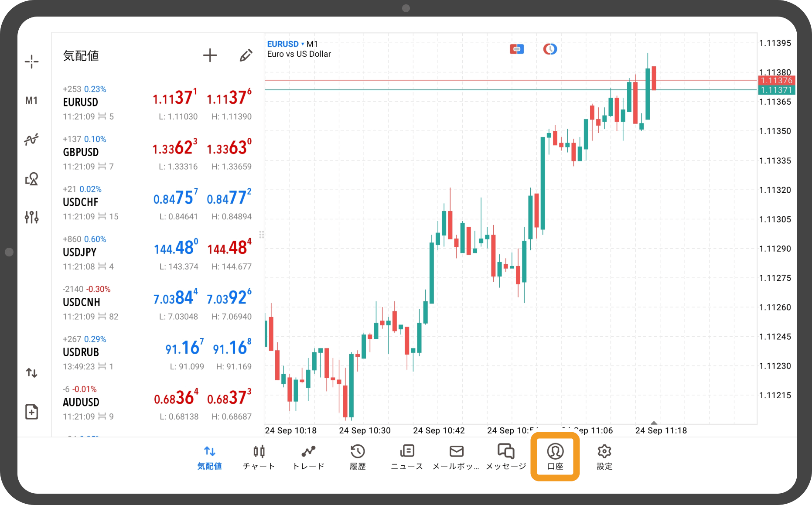Screen dimensions: 812x505
Task: Select the USDJPY quote row
Action: click(x=157, y=252)
